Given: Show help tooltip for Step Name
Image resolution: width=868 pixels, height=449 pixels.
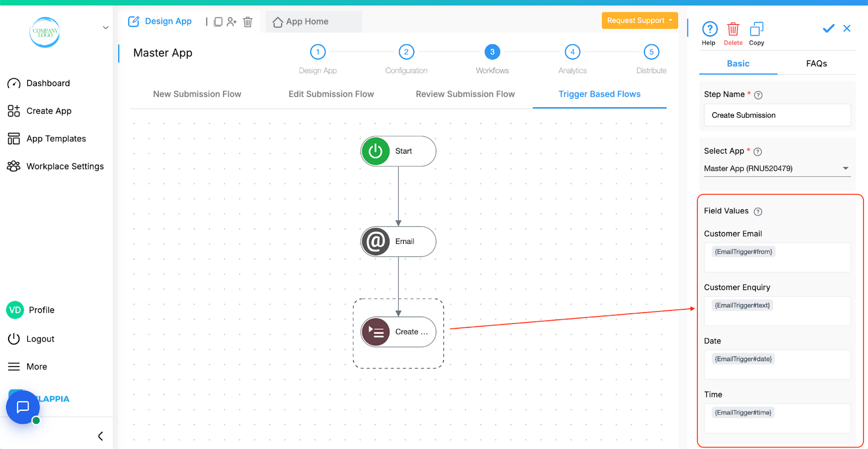Looking at the screenshot, I should point(758,95).
